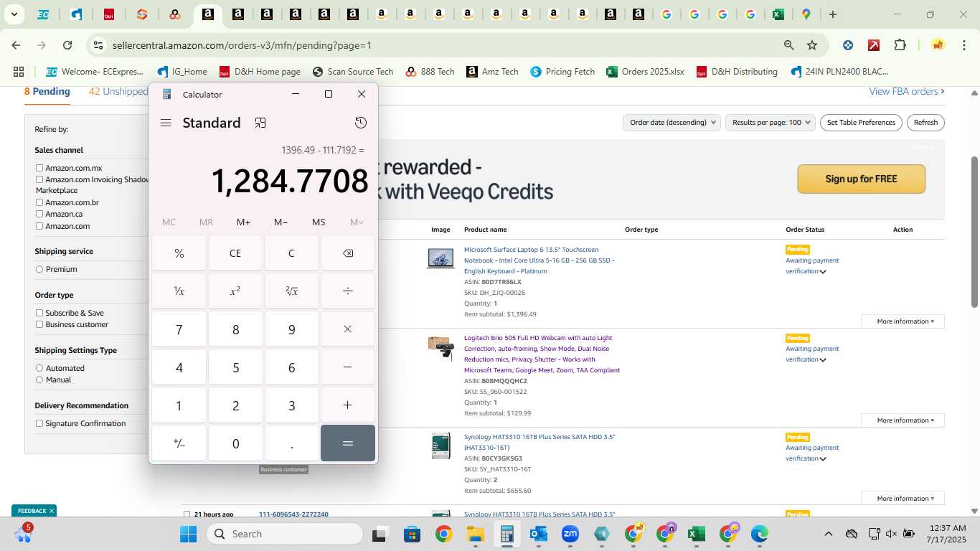Expand More information for Surface Laptop order
The image size is (980, 551).
(903, 321)
